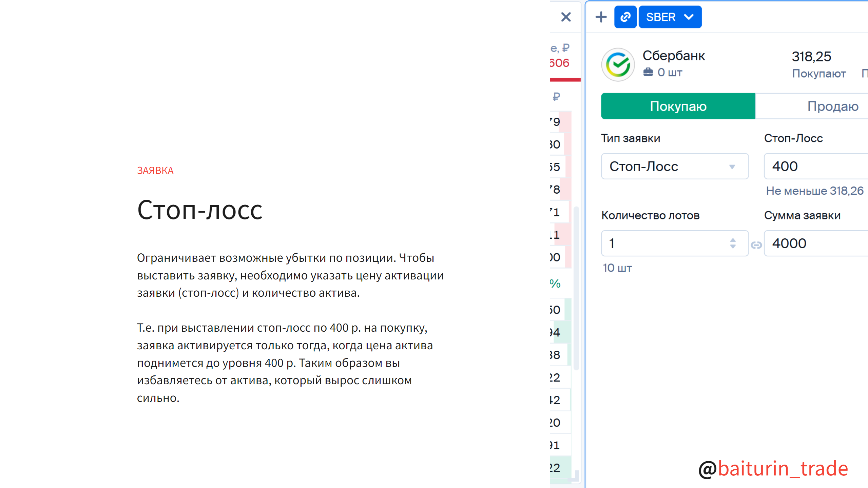The height and width of the screenshot is (488, 868).
Task: Click the Стоп-Лосс price field with 400
Action: pyautogui.click(x=816, y=166)
